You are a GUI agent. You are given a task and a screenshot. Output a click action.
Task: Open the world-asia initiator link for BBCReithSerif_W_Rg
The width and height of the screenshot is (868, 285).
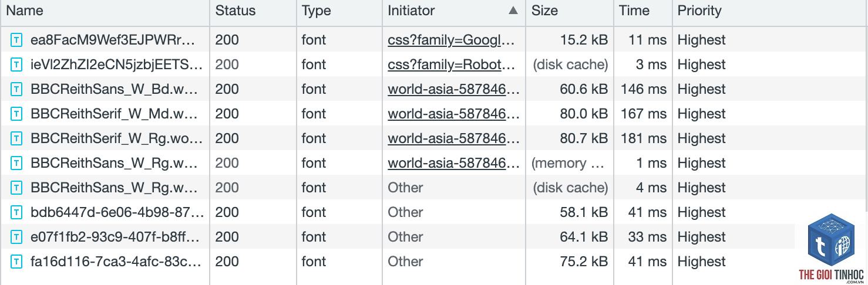(453, 139)
